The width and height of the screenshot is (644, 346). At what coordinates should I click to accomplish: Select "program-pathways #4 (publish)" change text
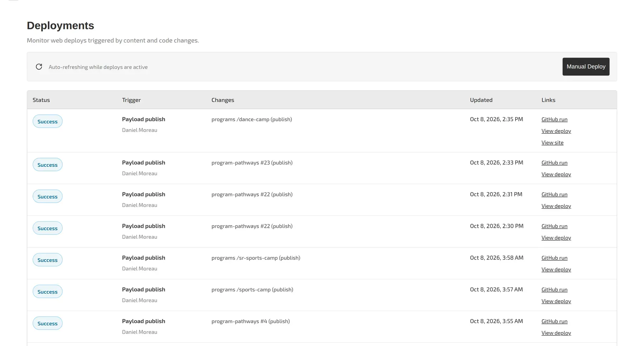pyautogui.click(x=250, y=321)
